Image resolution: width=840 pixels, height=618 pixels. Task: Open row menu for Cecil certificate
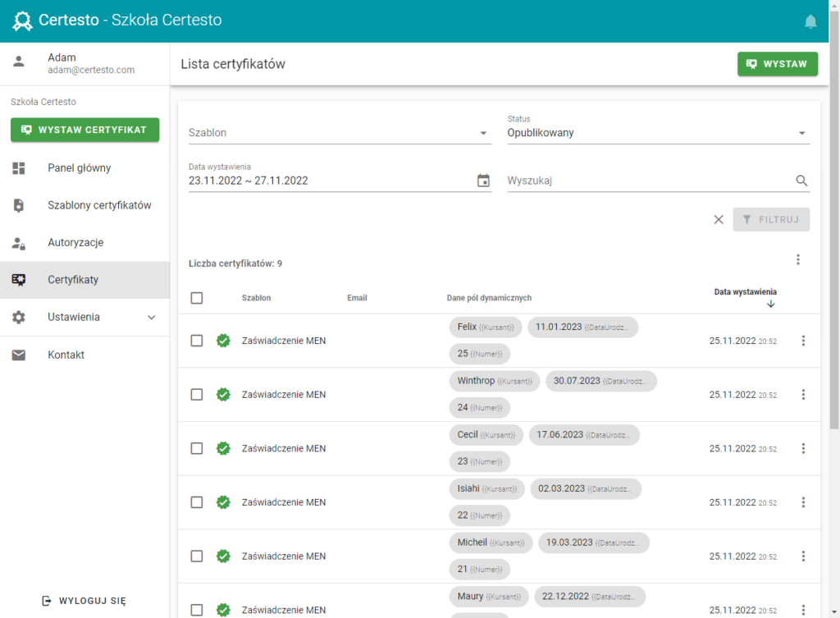[803, 449]
